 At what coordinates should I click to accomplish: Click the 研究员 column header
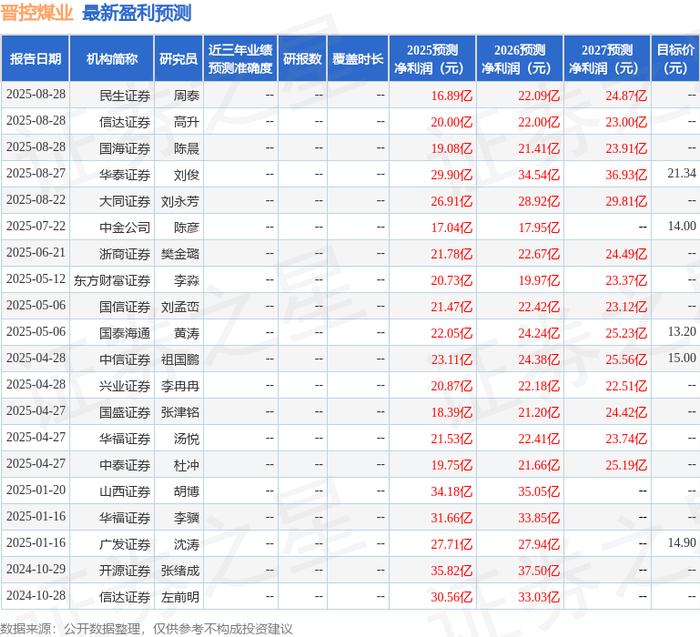click(x=179, y=59)
